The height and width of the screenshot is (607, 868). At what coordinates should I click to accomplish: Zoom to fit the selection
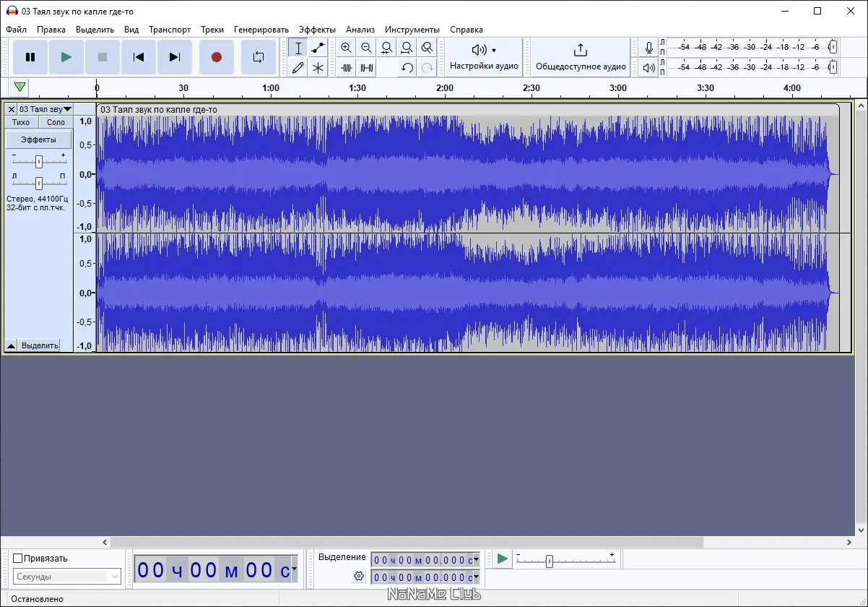(x=387, y=48)
